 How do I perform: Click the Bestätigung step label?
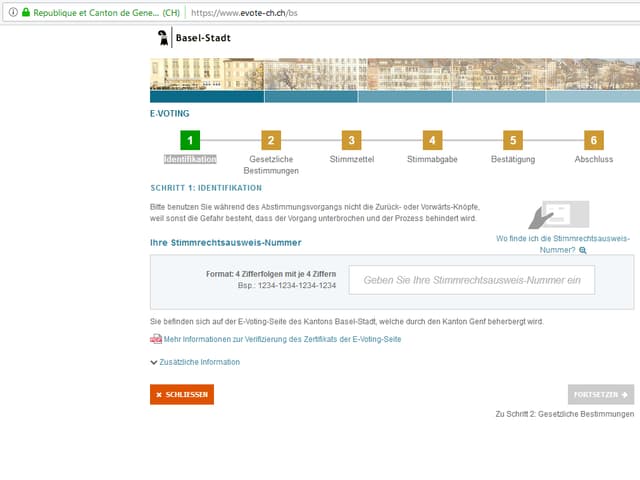[x=513, y=159]
